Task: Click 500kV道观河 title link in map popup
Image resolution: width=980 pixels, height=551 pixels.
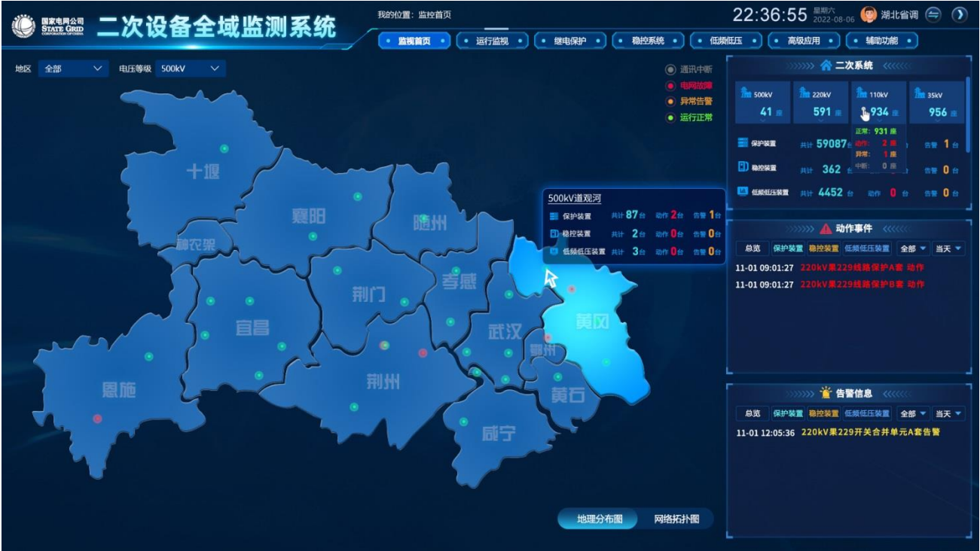Action: (x=574, y=199)
